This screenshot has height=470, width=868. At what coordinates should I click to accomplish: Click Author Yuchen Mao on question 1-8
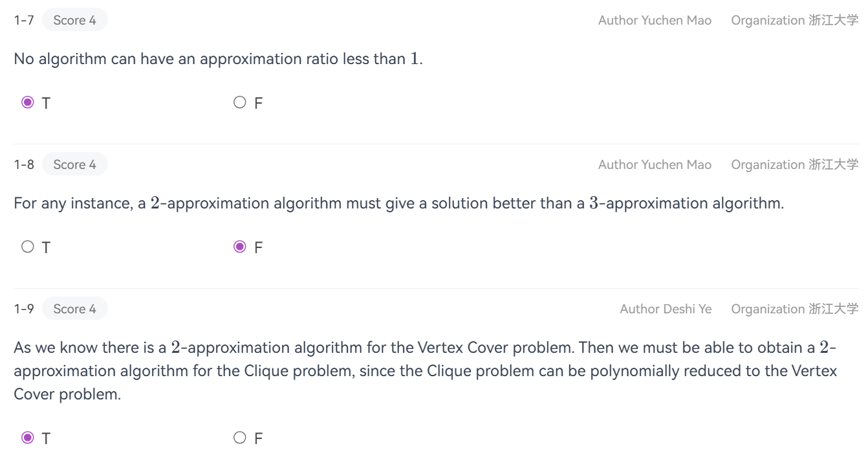[x=655, y=164]
